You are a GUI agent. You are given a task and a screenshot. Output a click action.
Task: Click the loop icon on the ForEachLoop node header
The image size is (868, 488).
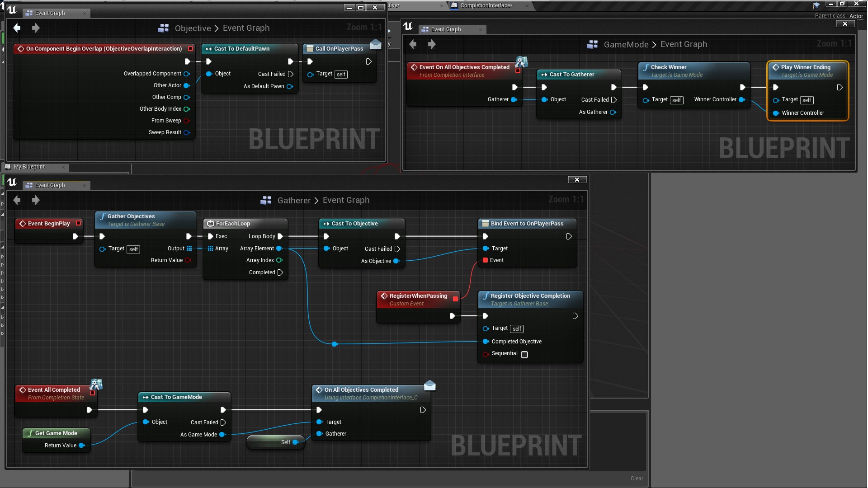click(210, 223)
